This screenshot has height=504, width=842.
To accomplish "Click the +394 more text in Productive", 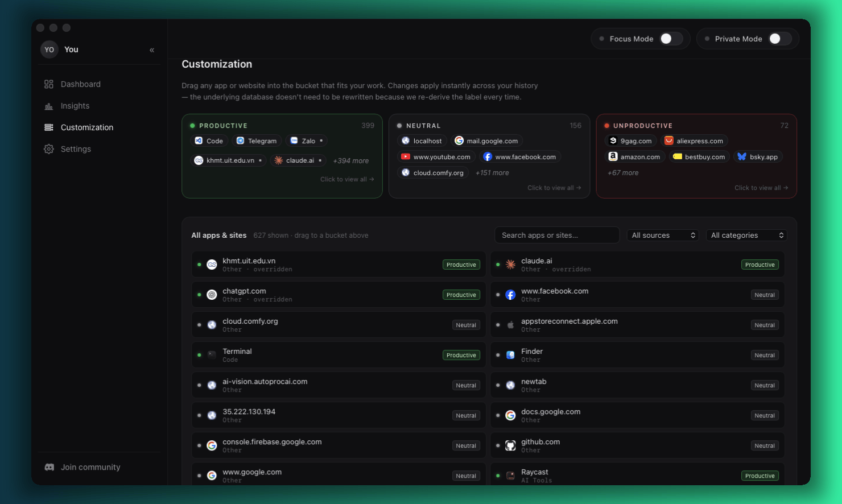I will click(x=351, y=161).
